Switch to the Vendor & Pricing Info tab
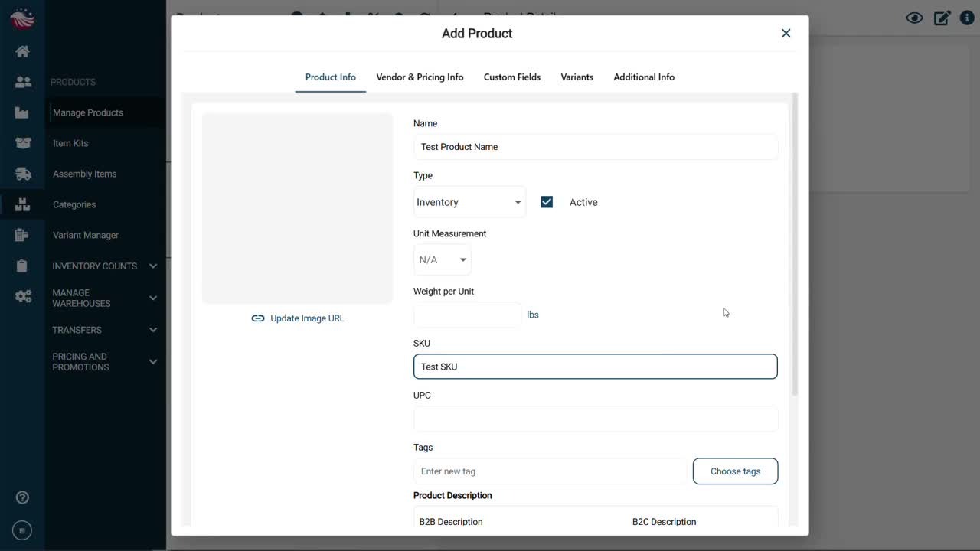 420,77
